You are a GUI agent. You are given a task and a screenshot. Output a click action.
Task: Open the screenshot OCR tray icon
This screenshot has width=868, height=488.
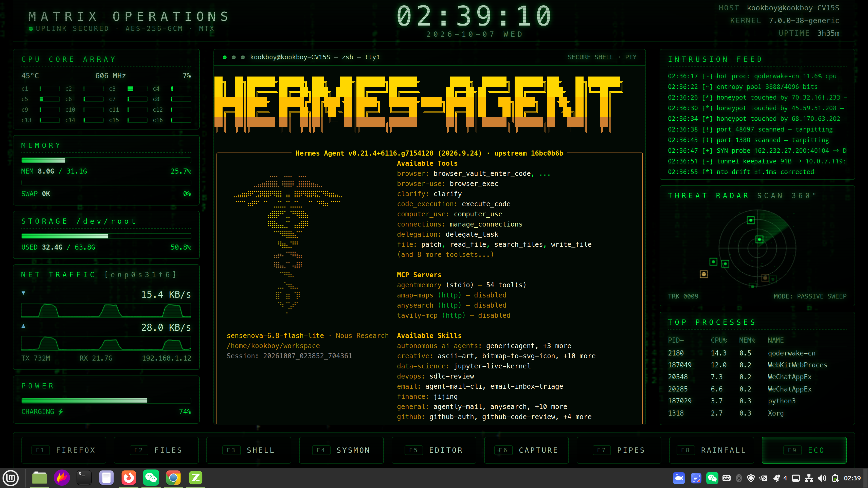point(696,478)
